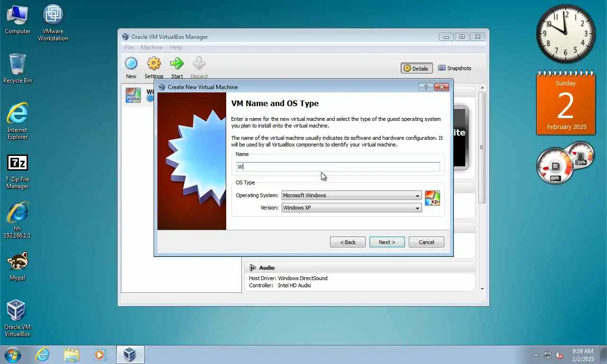
Task: Click the Windows XP OS type icon
Action: pyautogui.click(x=432, y=198)
